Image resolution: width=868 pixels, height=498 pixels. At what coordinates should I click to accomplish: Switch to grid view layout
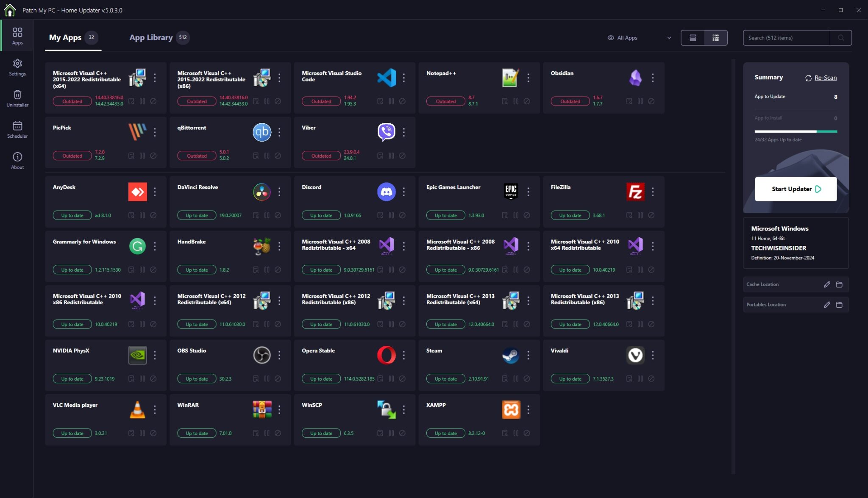point(715,38)
